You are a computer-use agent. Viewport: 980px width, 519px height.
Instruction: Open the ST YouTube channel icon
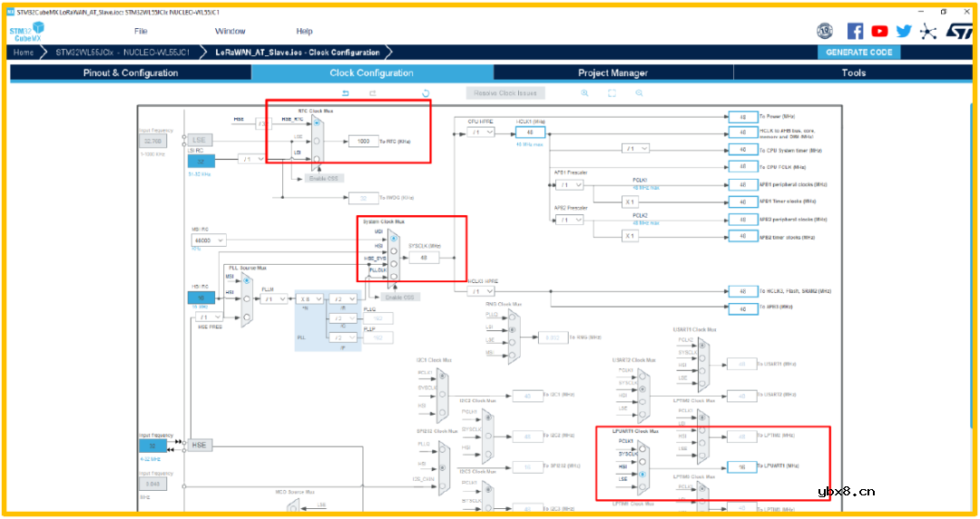pos(879,31)
